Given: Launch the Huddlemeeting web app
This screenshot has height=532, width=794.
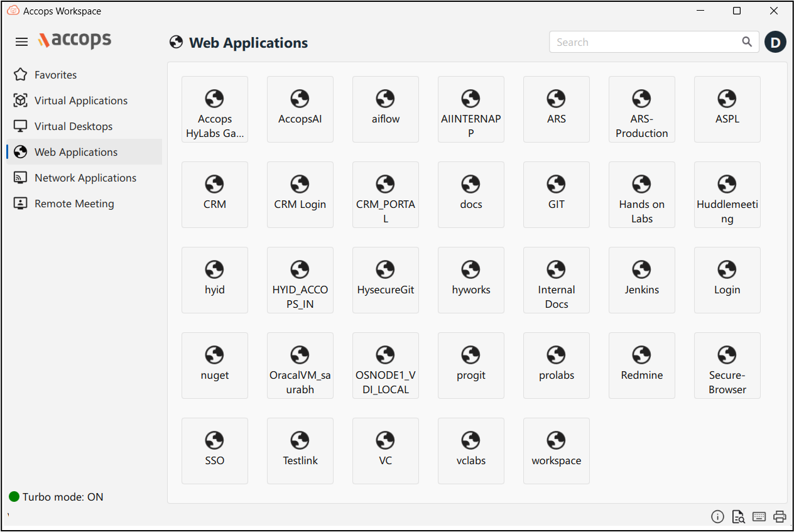Looking at the screenshot, I should pyautogui.click(x=727, y=195).
